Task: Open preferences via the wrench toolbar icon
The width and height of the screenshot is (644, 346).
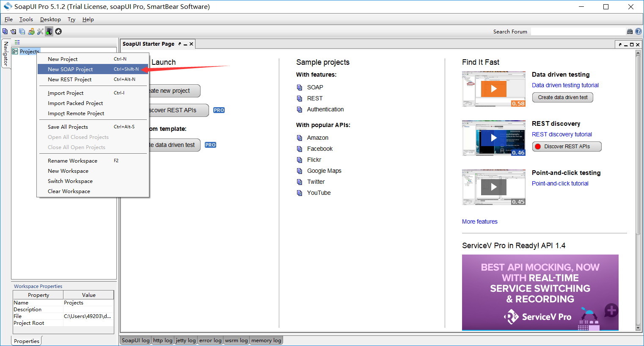Action: (40, 31)
